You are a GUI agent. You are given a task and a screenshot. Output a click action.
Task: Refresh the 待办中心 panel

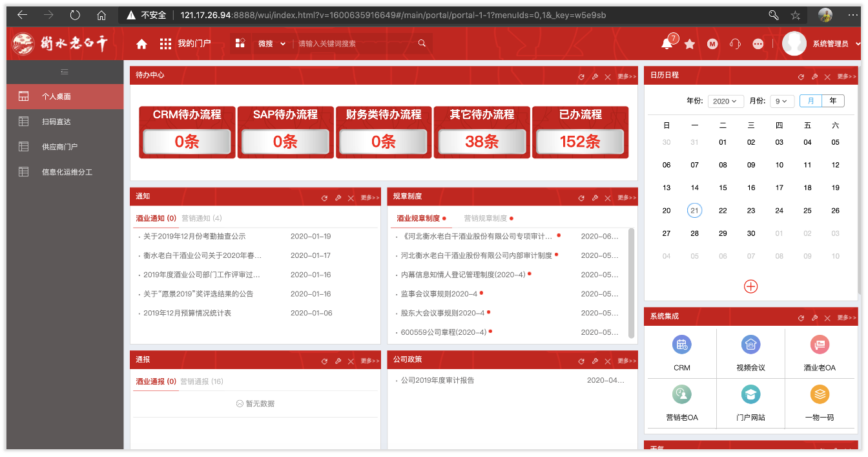(x=581, y=77)
